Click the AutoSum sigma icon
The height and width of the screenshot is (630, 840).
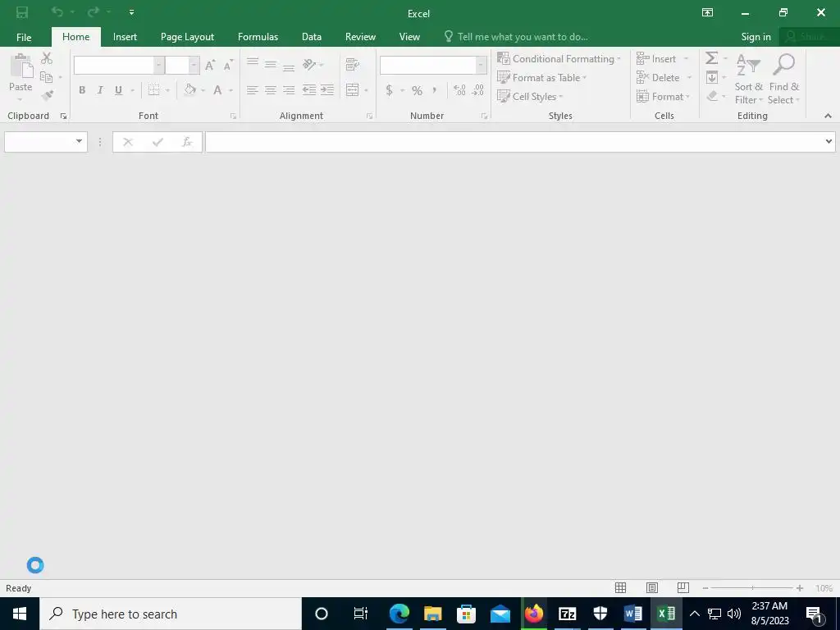click(711, 58)
